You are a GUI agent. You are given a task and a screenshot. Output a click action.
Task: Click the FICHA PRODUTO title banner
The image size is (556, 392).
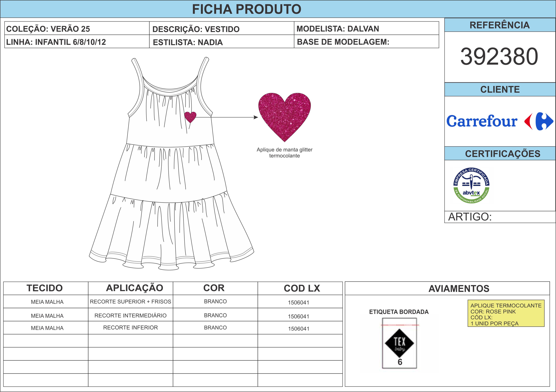tap(246, 9)
